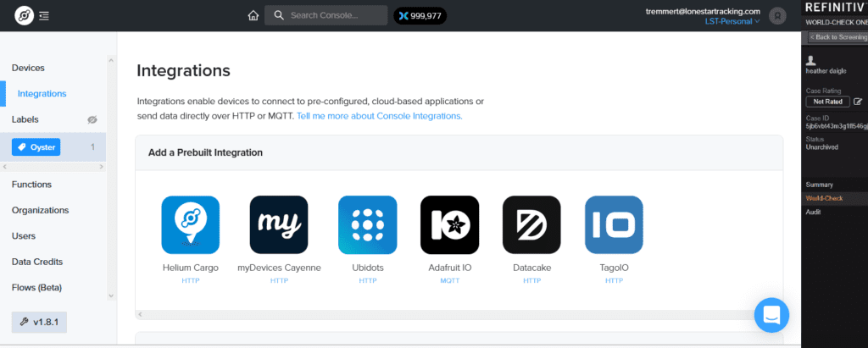Screen dimensions: 868x348
Task: Select Integrations in the sidebar
Action: 42,93
